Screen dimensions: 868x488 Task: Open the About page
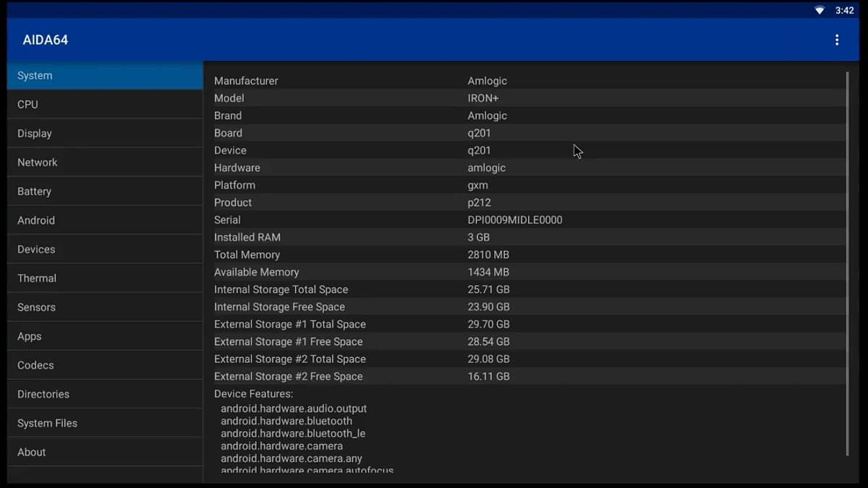pyautogui.click(x=105, y=452)
